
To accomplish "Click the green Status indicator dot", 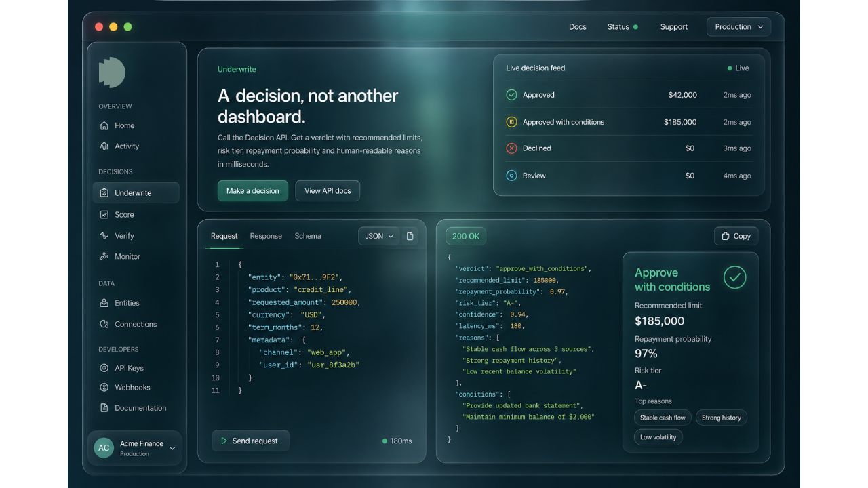I will tap(635, 27).
